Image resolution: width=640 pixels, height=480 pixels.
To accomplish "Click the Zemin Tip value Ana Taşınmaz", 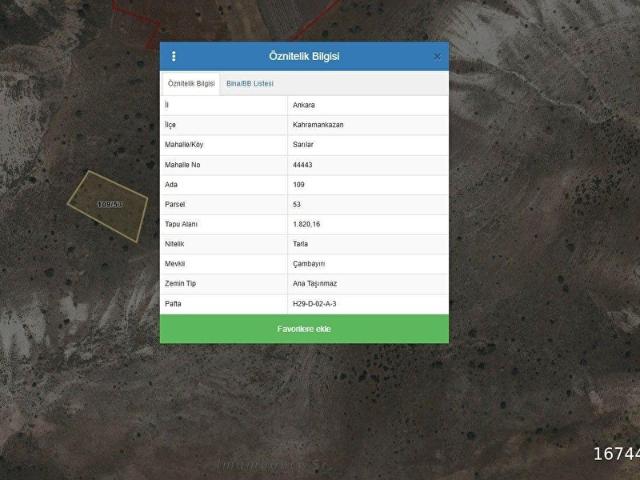I will tap(315, 284).
